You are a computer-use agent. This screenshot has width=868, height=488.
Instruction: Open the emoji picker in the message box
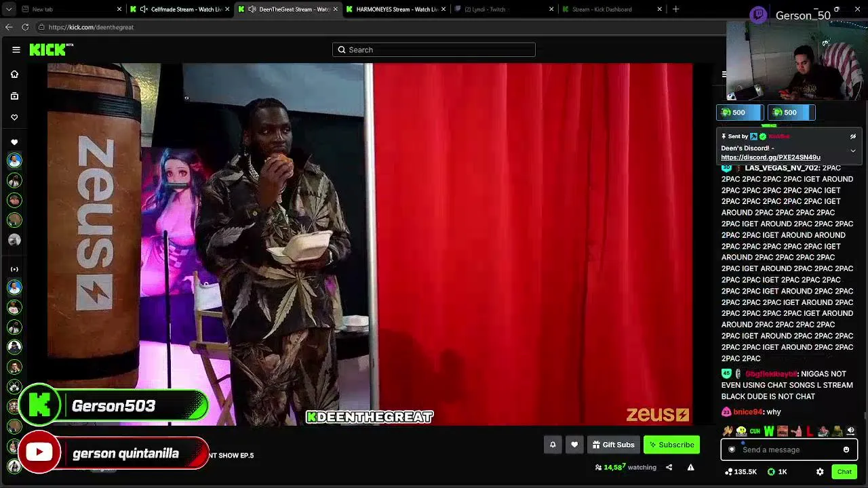[846, 449]
